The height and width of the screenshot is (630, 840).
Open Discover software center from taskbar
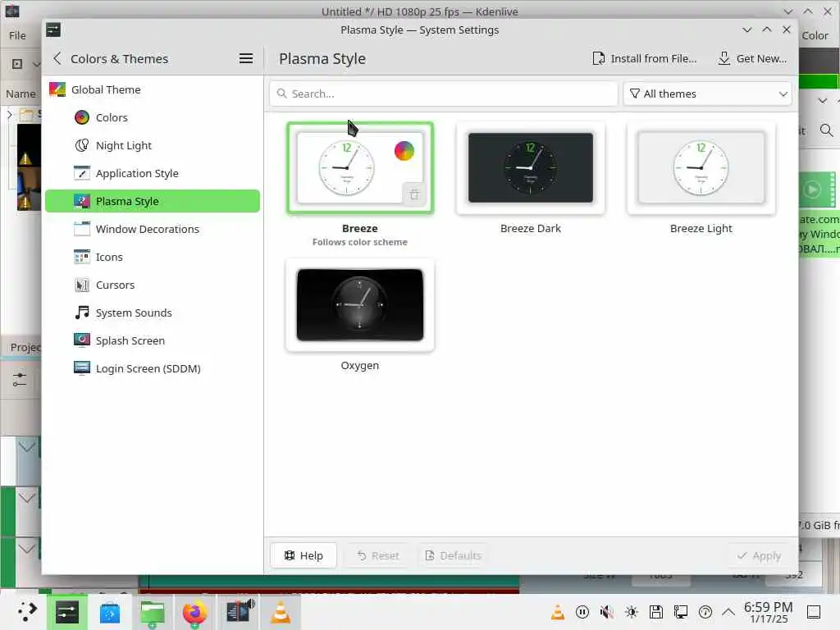click(x=110, y=612)
